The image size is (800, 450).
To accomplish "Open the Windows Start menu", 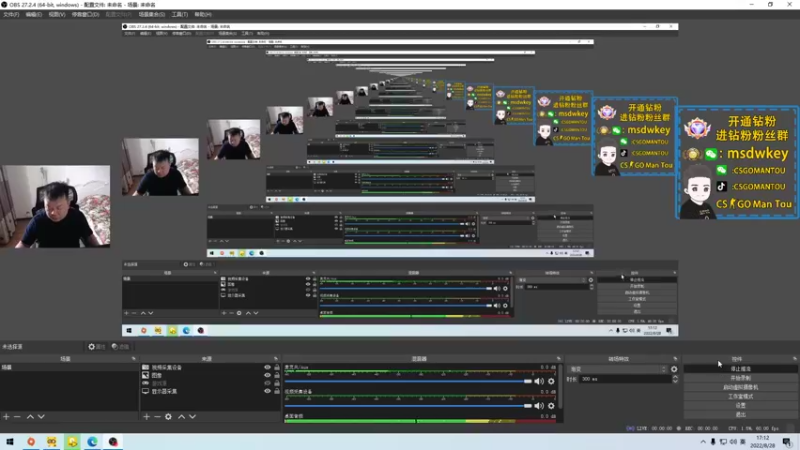I will pyautogui.click(x=10, y=442).
